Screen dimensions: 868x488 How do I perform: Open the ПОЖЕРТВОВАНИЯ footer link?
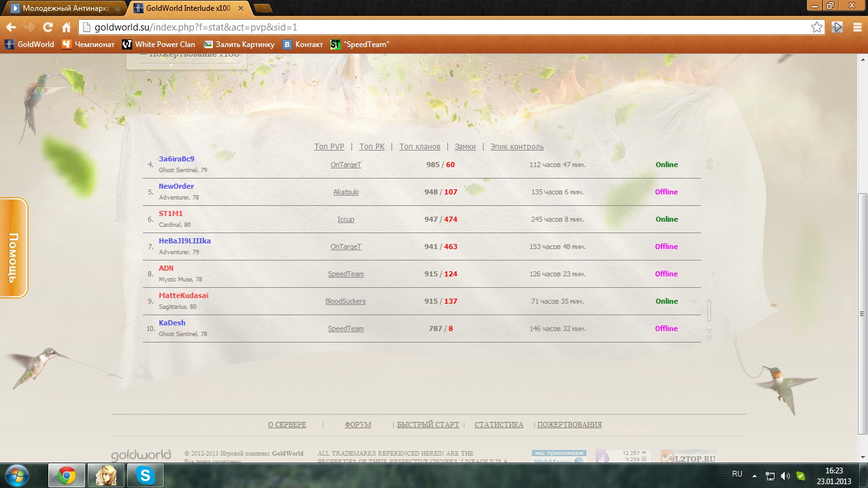pos(569,424)
